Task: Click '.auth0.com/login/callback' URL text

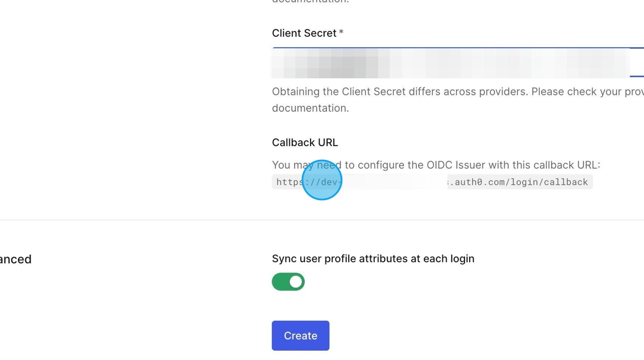Action: click(x=519, y=182)
